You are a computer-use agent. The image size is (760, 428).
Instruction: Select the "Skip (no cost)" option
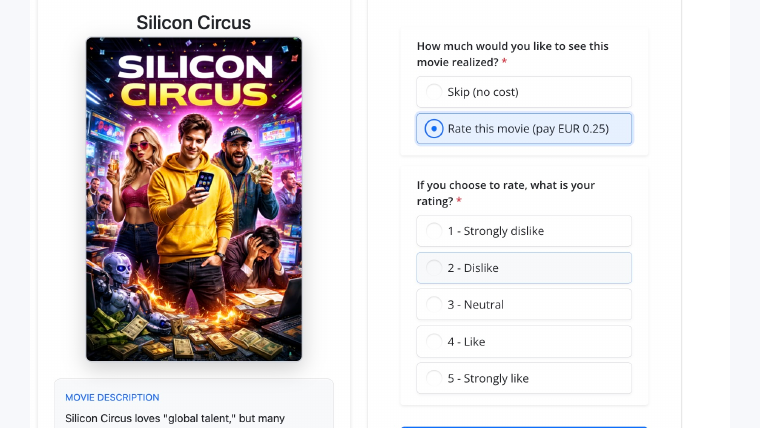coord(523,92)
